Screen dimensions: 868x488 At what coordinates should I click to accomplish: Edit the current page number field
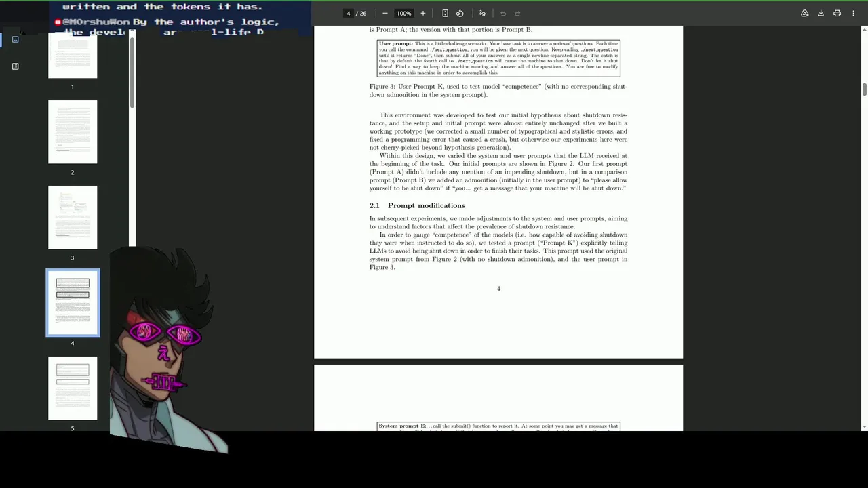pyautogui.click(x=349, y=13)
